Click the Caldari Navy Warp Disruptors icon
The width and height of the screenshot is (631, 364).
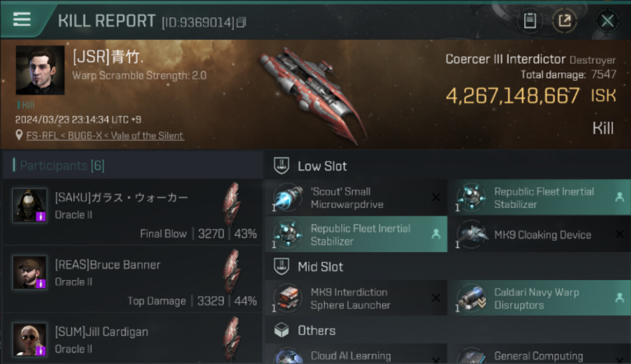coord(472,298)
